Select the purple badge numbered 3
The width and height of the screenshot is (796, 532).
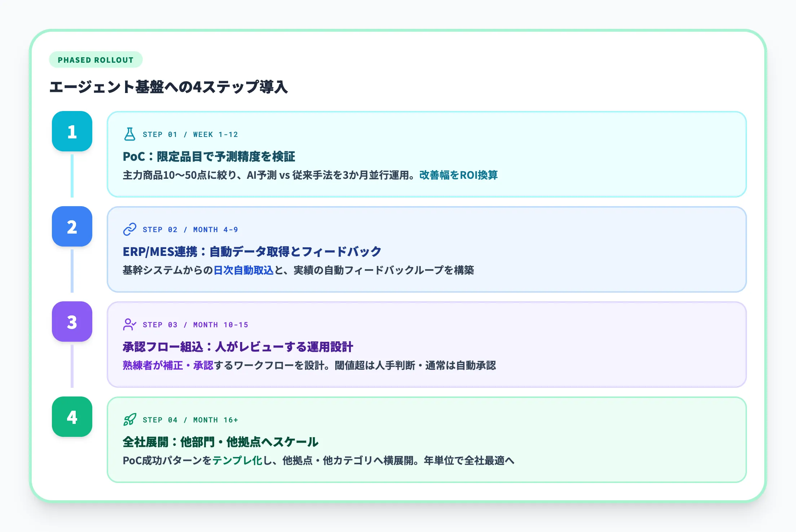pos(72,322)
